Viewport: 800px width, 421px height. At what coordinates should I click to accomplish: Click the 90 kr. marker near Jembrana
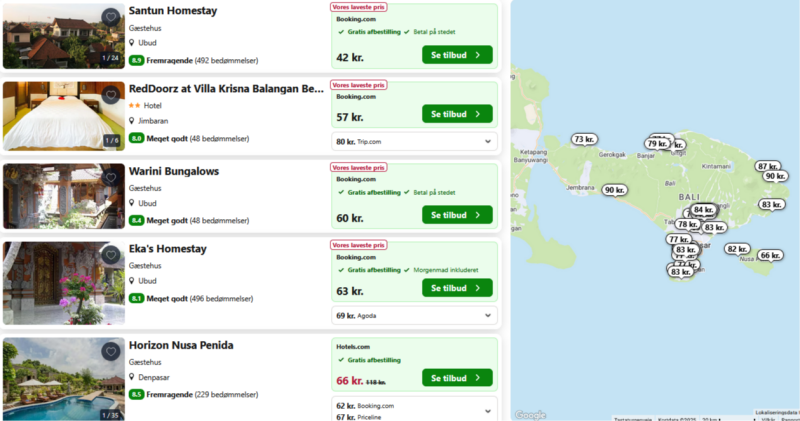[614, 190]
